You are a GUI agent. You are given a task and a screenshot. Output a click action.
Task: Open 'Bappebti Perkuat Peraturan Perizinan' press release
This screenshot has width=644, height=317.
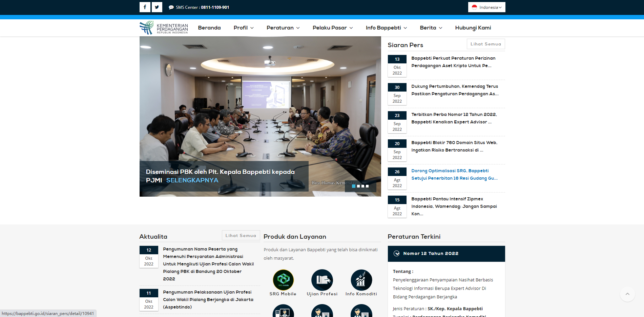pos(453,62)
